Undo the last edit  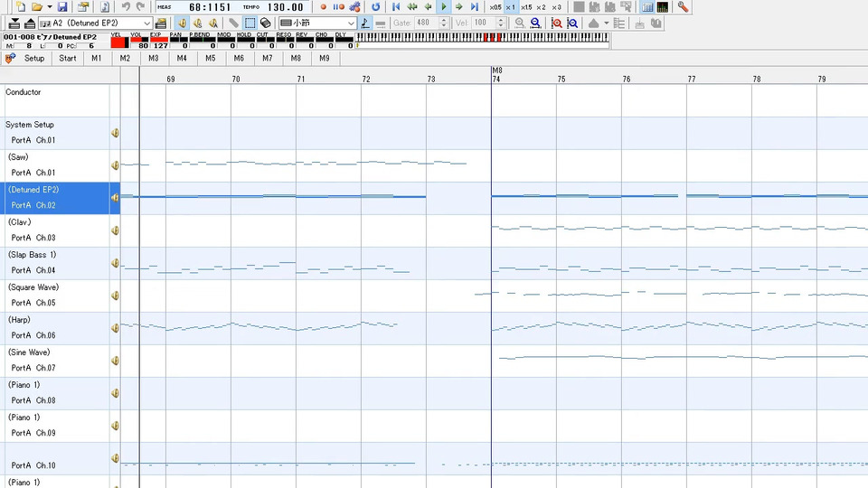click(127, 7)
